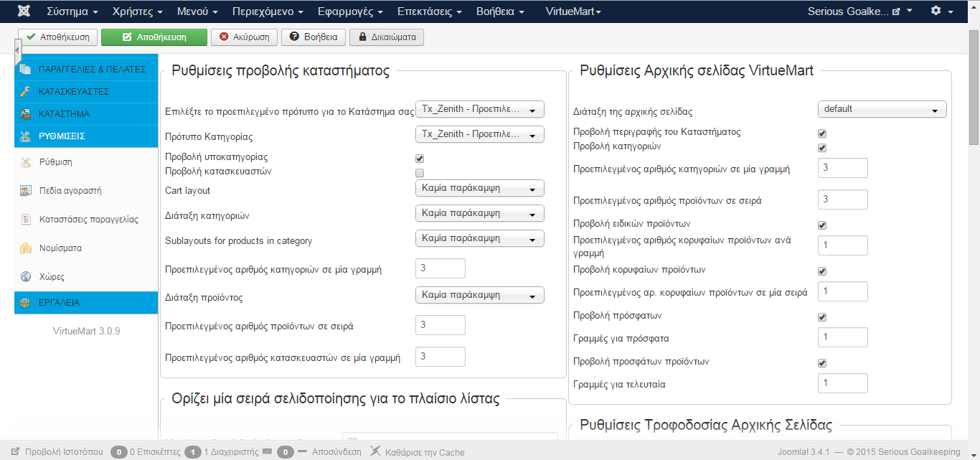This screenshot has height=460, width=980.
Task: Open the default store template dropdown
Action: click(x=480, y=109)
